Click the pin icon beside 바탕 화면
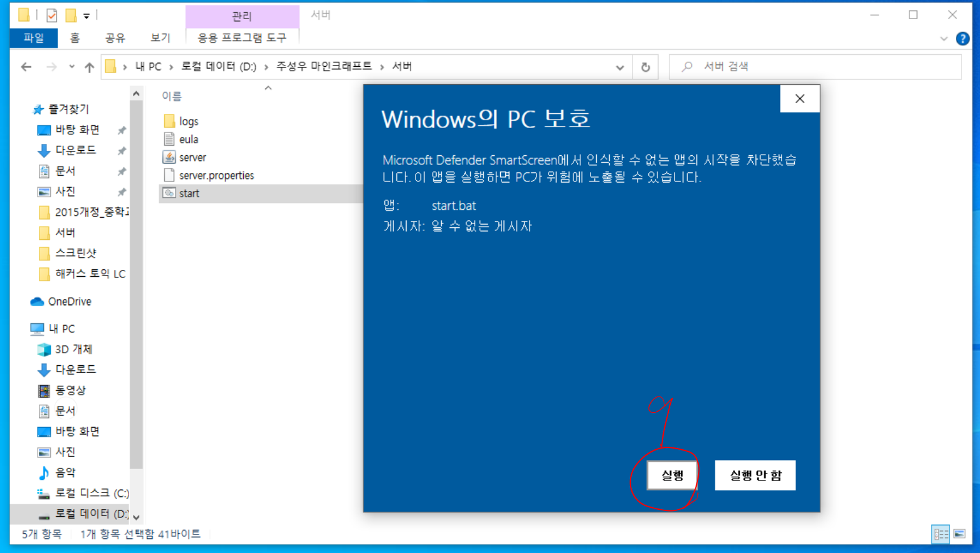This screenshot has width=980, height=553. [122, 130]
